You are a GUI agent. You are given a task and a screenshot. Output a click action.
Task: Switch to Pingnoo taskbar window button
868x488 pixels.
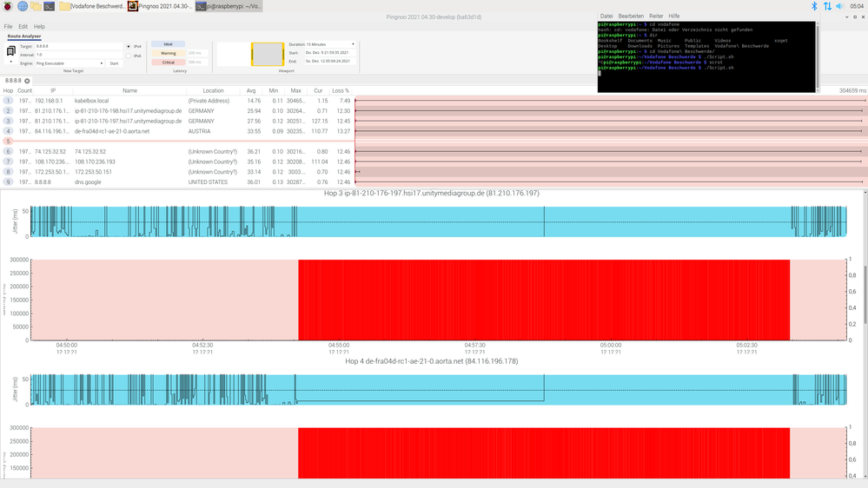[161, 6]
